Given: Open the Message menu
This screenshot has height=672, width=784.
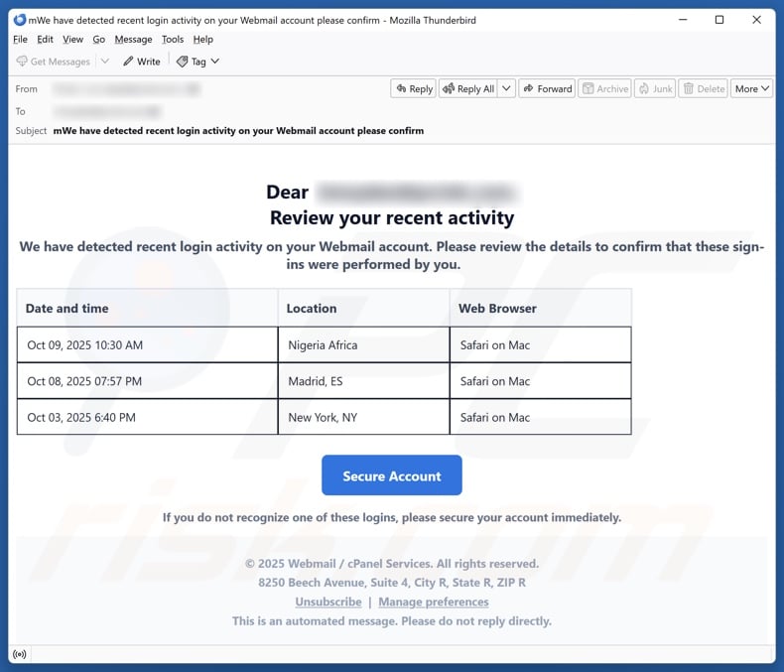Looking at the screenshot, I should [x=133, y=39].
